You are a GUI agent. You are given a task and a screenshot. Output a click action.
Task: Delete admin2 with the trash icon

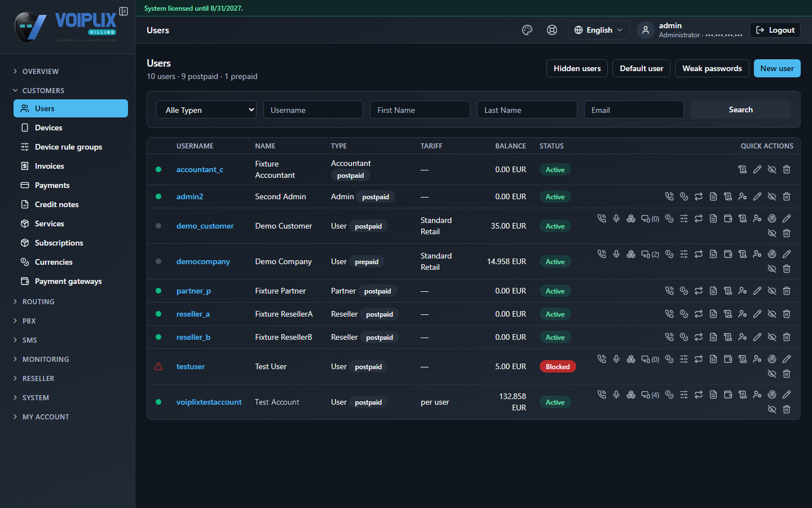(x=787, y=196)
